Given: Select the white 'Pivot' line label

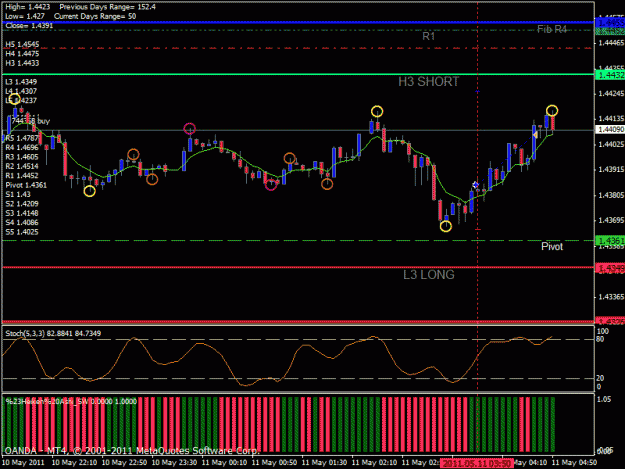Looking at the screenshot, I should click(552, 247).
